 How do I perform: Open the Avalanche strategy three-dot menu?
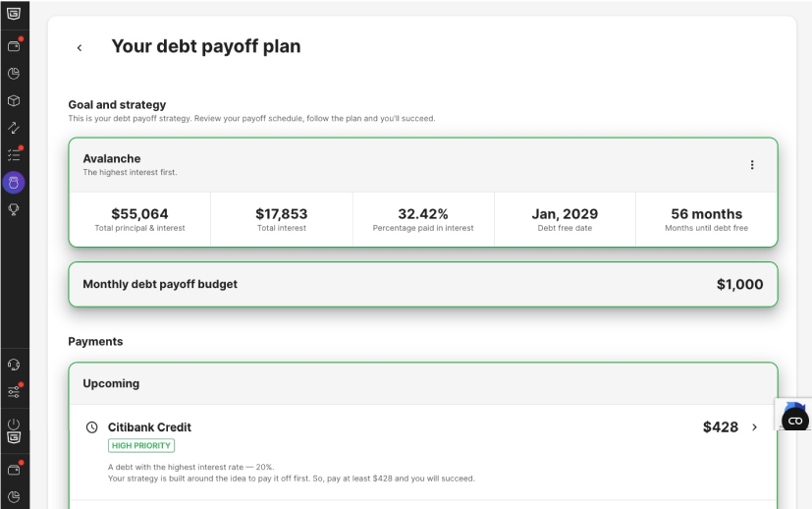click(752, 165)
